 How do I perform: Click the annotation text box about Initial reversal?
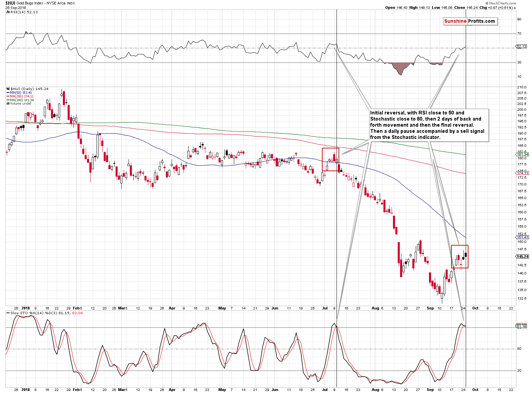[x=428, y=125]
